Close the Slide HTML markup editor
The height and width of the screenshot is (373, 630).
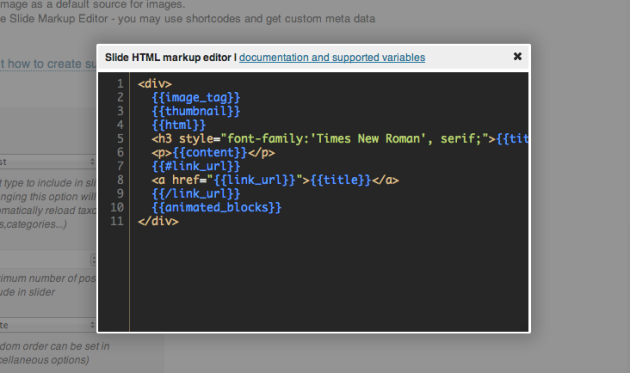pyautogui.click(x=518, y=56)
